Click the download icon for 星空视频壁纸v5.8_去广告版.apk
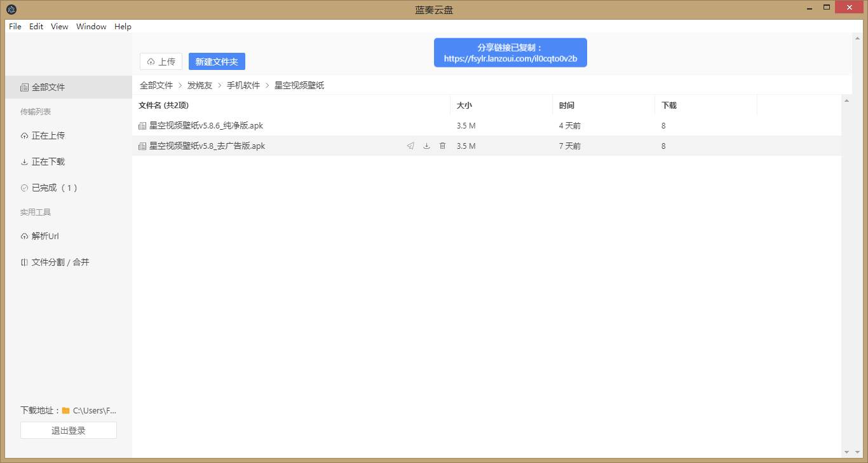The image size is (868, 463). pos(427,146)
